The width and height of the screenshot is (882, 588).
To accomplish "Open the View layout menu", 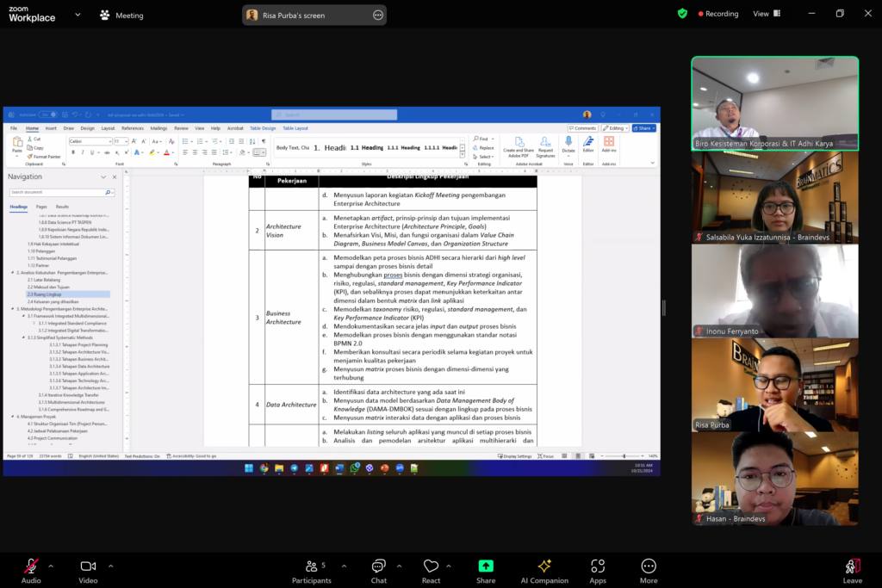I will (x=766, y=14).
